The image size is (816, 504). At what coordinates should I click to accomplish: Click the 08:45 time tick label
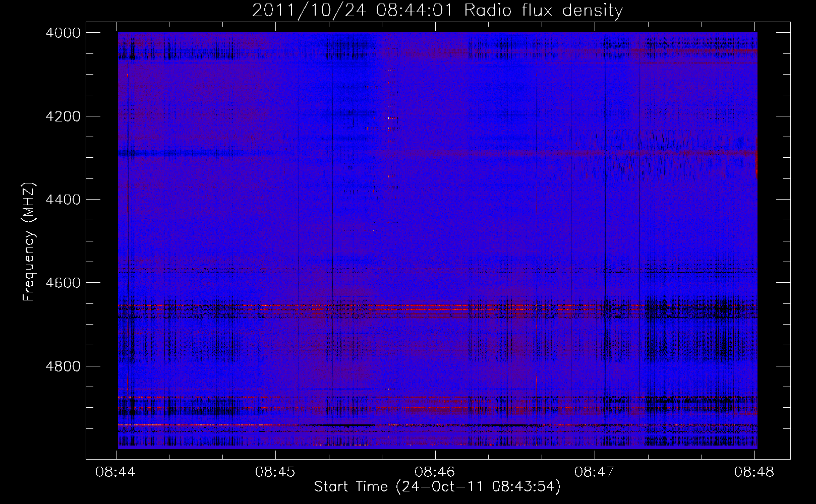click(x=276, y=472)
